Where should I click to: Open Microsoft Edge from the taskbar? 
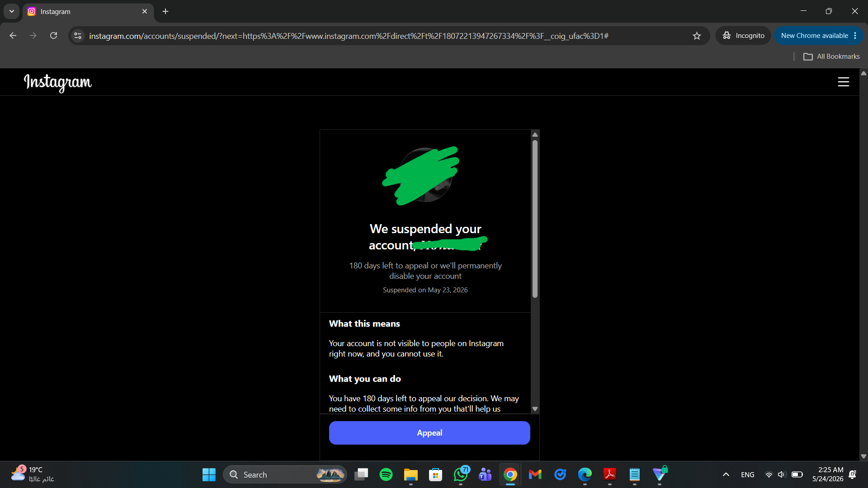click(585, 474)
